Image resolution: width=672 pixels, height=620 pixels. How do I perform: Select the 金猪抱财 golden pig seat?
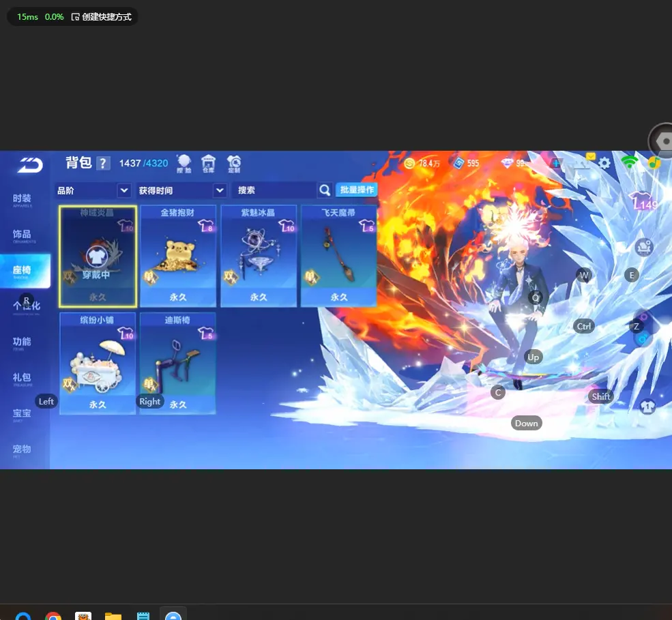[178, 256]
